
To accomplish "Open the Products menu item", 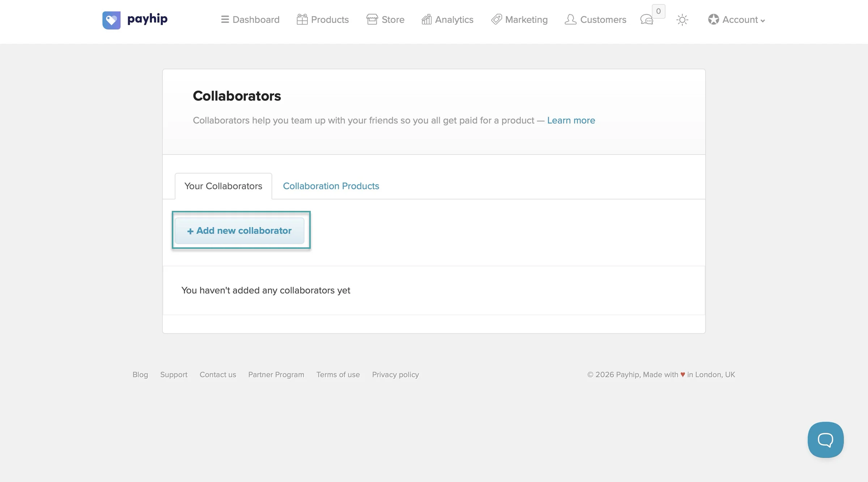I will (323, 20).
